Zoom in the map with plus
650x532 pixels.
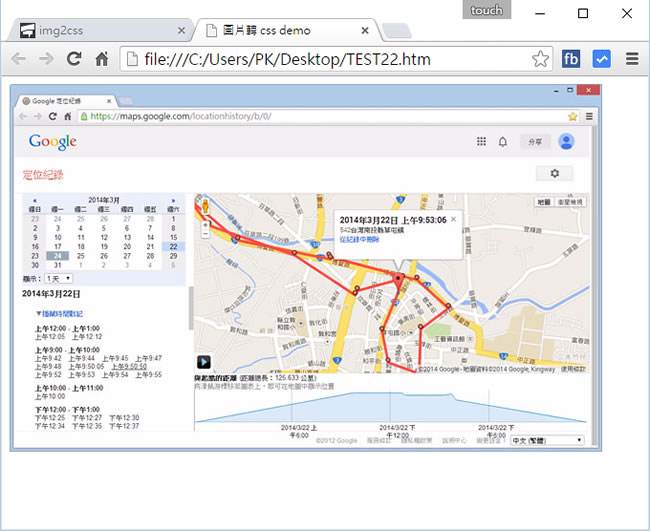pyautogui.click(x=205, y=225)
